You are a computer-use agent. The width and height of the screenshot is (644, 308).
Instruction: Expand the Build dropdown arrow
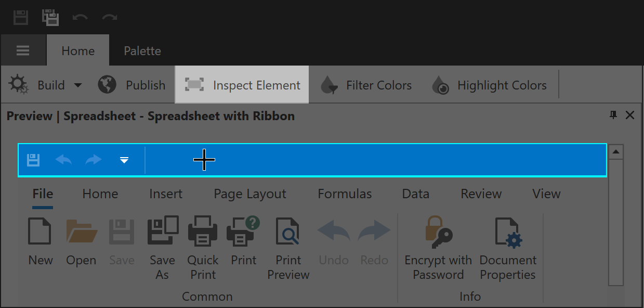point(78,85)
